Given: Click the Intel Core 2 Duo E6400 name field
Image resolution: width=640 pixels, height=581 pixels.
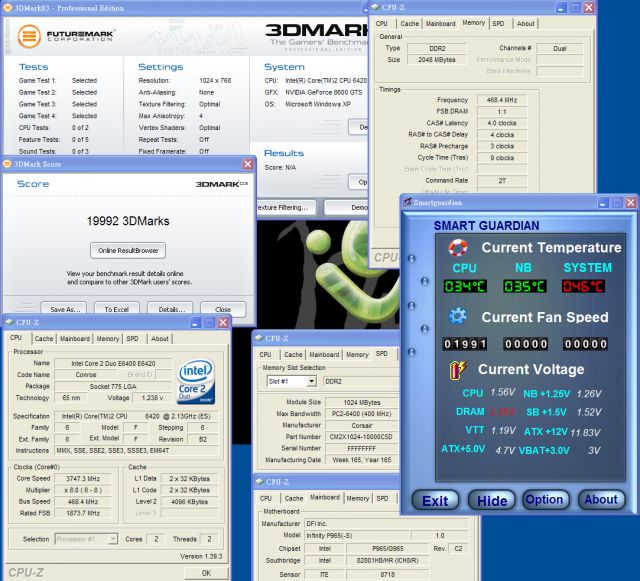Looking at the screenshot, I should coord(113,363).
